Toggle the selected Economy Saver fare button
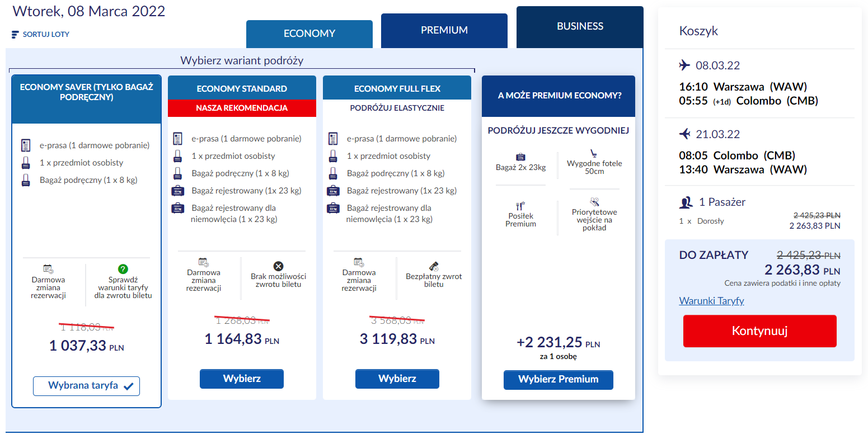868x439 pixels. coord(86,386)
